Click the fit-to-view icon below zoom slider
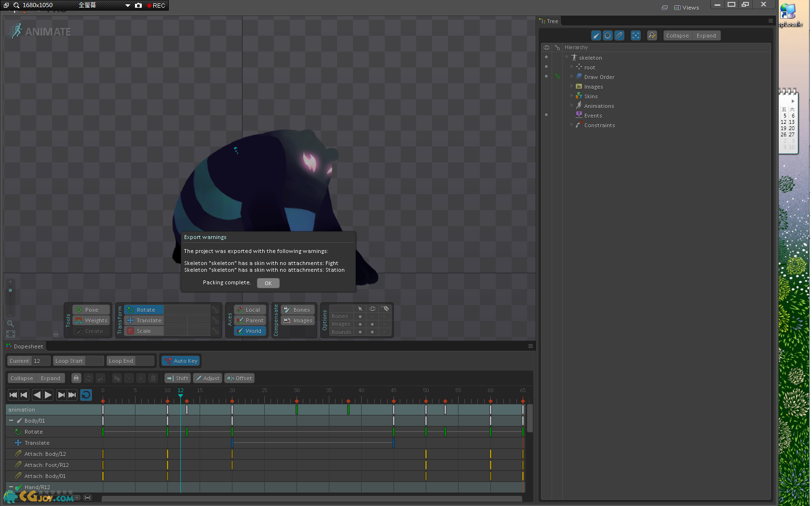The width and height of the screenshot is (812, 506). 10,334
